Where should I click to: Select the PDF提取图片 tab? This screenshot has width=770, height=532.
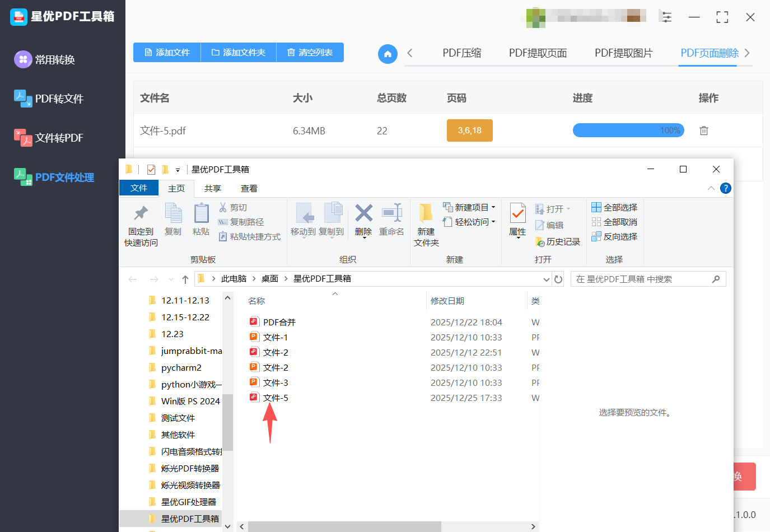(623, 53)
